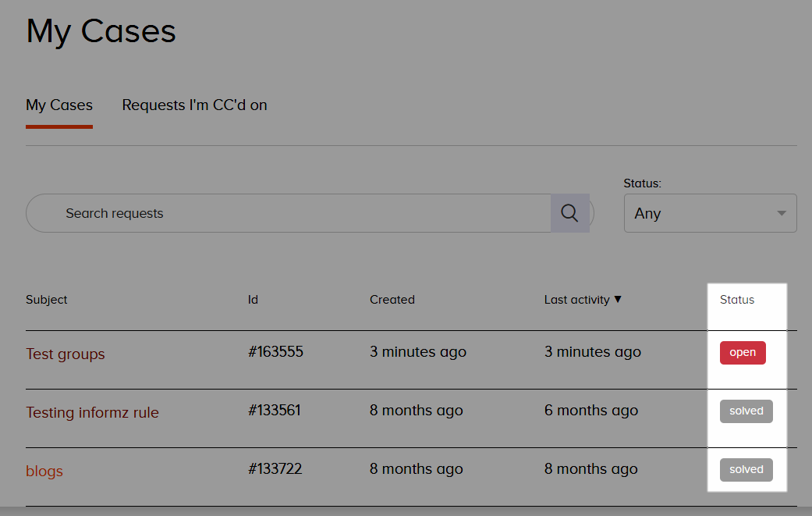The width and height of the screenshot is (812, 516).
Task: Click the Created time for Testing informz rule
Action: [x=417, y=411]
